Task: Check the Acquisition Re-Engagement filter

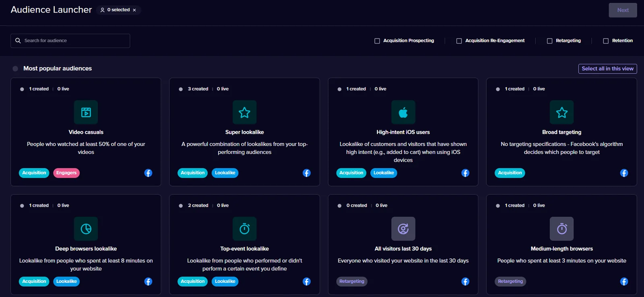Action: (x=459, y=41)
